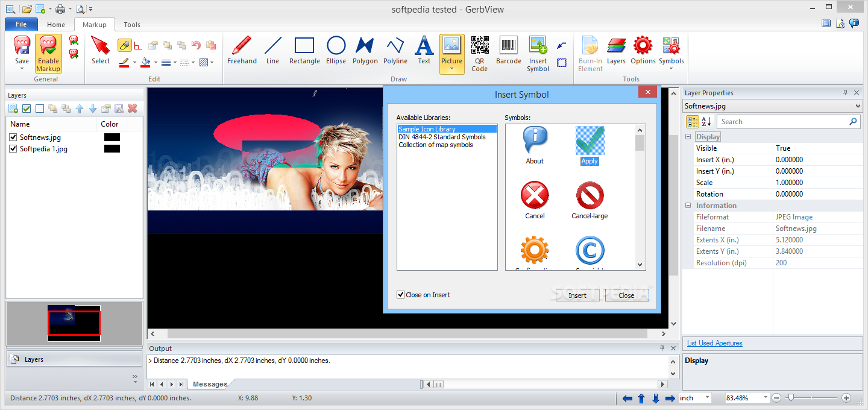The image size is (868, 410).
Task: Click the print preview icon in quick access
Action: pos(80,9)
